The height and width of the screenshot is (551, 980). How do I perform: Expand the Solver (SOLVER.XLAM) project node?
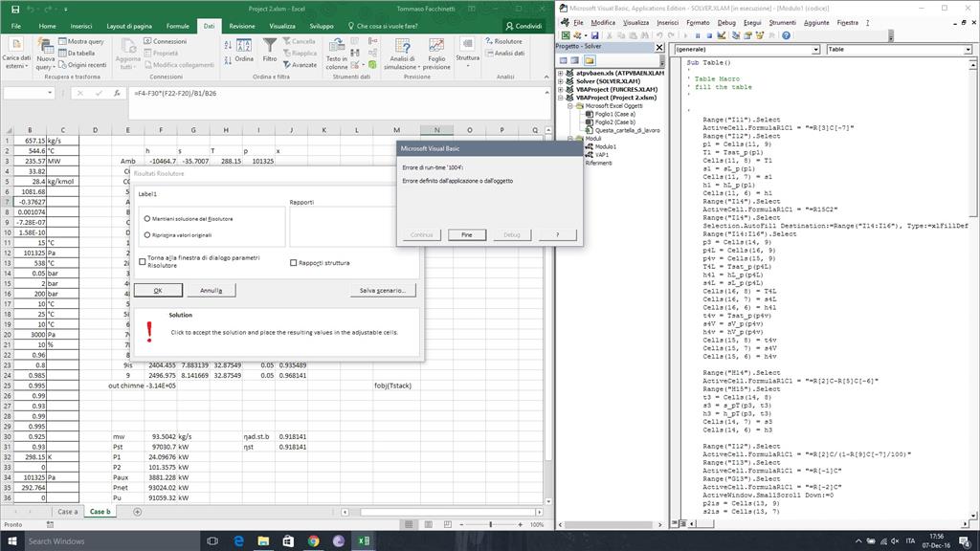561,81
